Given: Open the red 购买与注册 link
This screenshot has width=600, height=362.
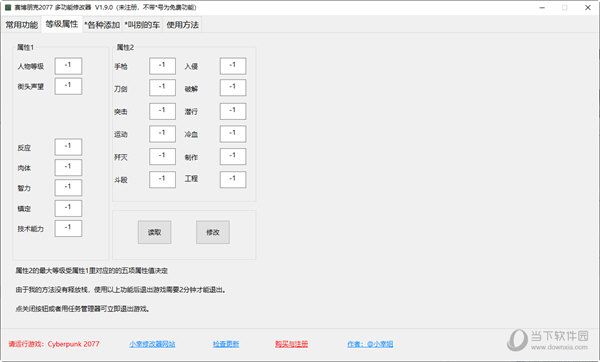Looking at the screenshot, I should (291, 344).
